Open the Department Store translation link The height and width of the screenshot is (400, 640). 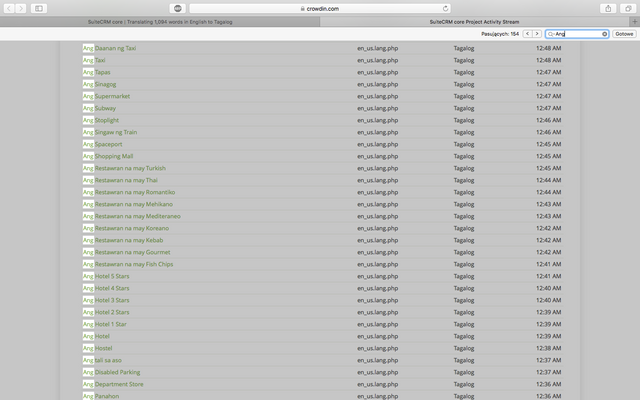pyautogui.click(x=113, y=384)
